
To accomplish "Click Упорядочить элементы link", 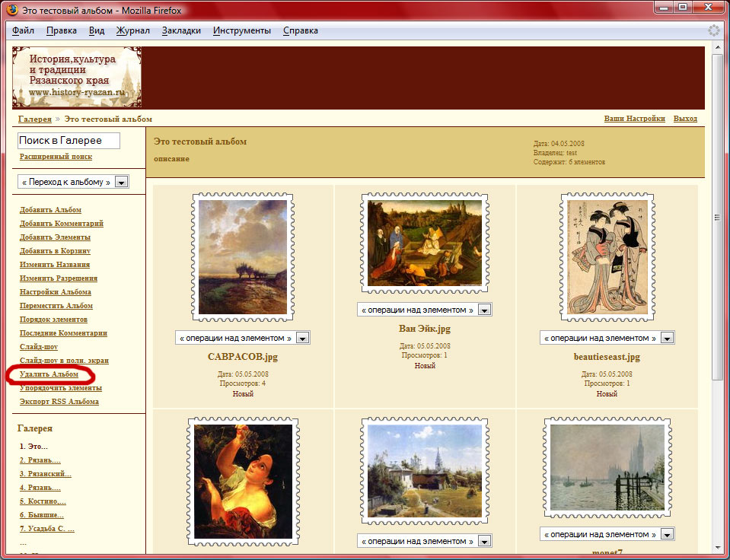I will 61,388.
